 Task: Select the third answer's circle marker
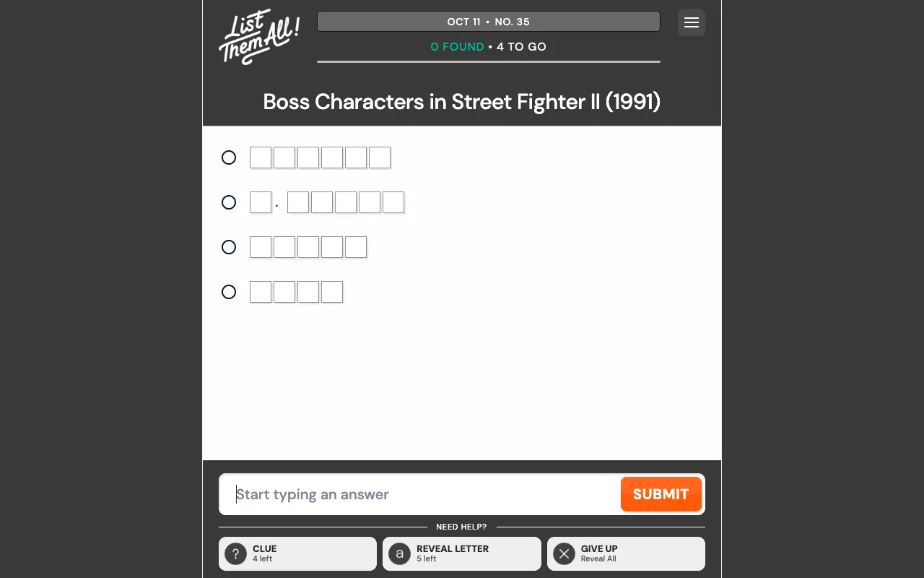[x=229, y=247]
